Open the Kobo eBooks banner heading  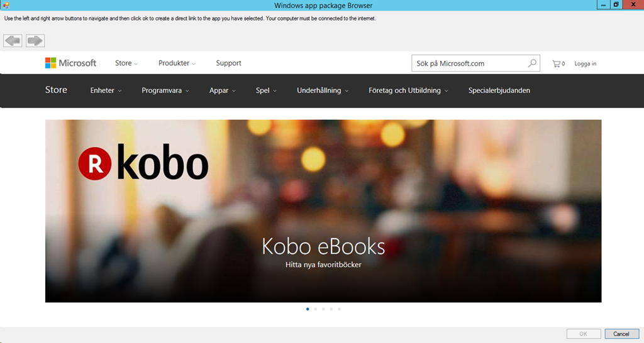pos(323,246)
